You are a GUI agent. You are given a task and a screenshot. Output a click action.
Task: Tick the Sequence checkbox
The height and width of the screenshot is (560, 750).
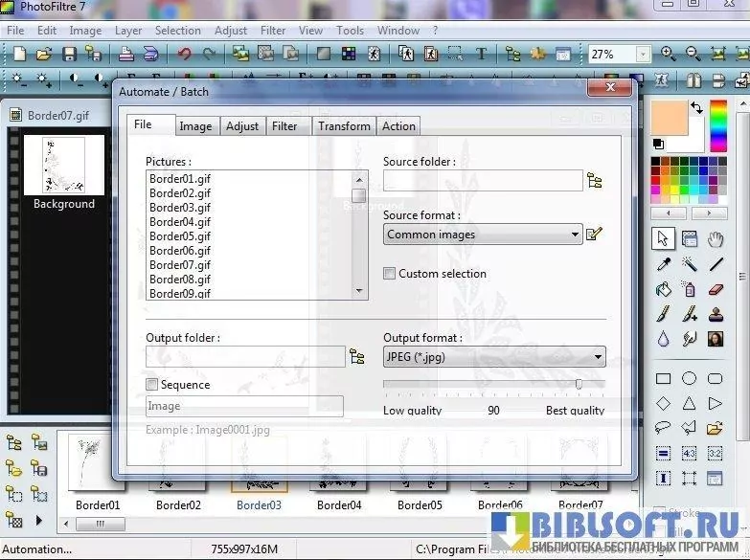(152, 385)
